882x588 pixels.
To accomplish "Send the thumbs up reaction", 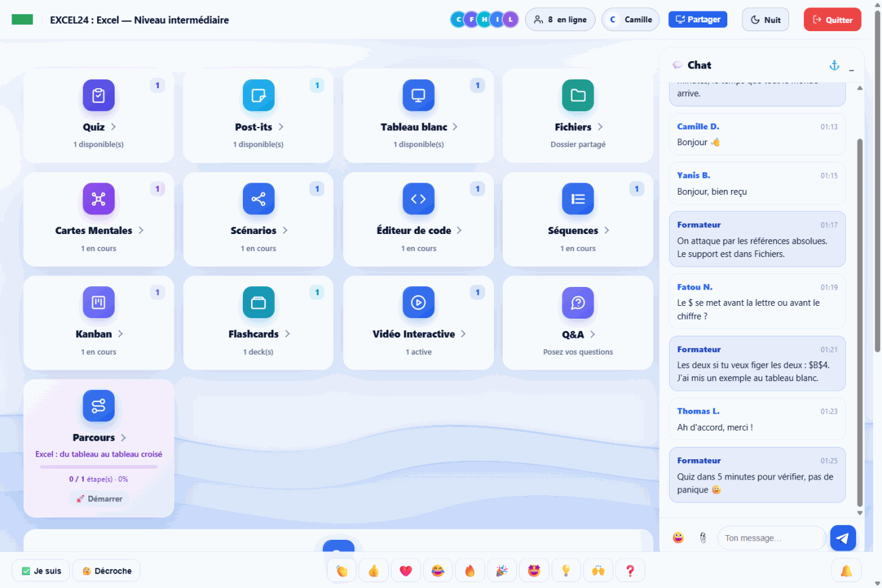I will 374,571.
